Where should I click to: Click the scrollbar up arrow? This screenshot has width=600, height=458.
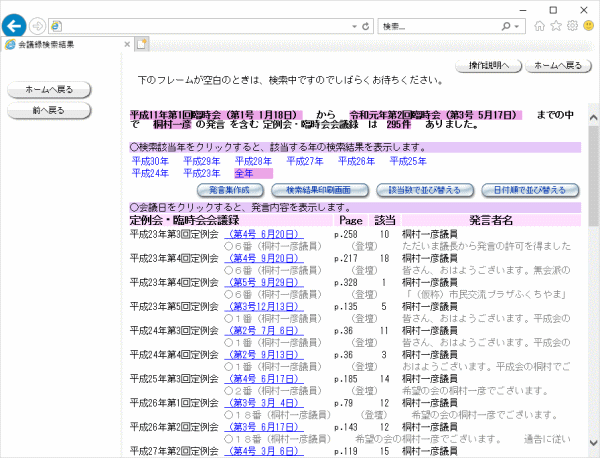tap(594, 118)
